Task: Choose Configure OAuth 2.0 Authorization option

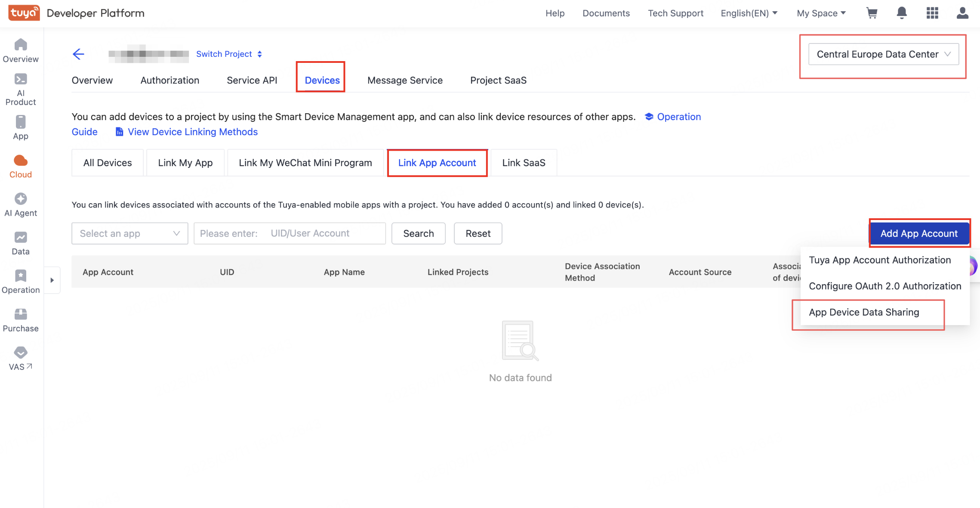Action: [x=885, y=286]
